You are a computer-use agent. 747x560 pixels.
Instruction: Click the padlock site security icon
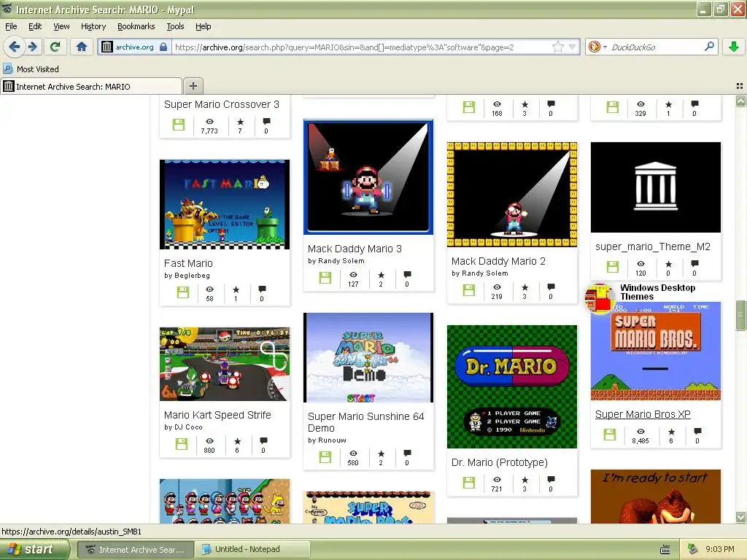point(163,47)
